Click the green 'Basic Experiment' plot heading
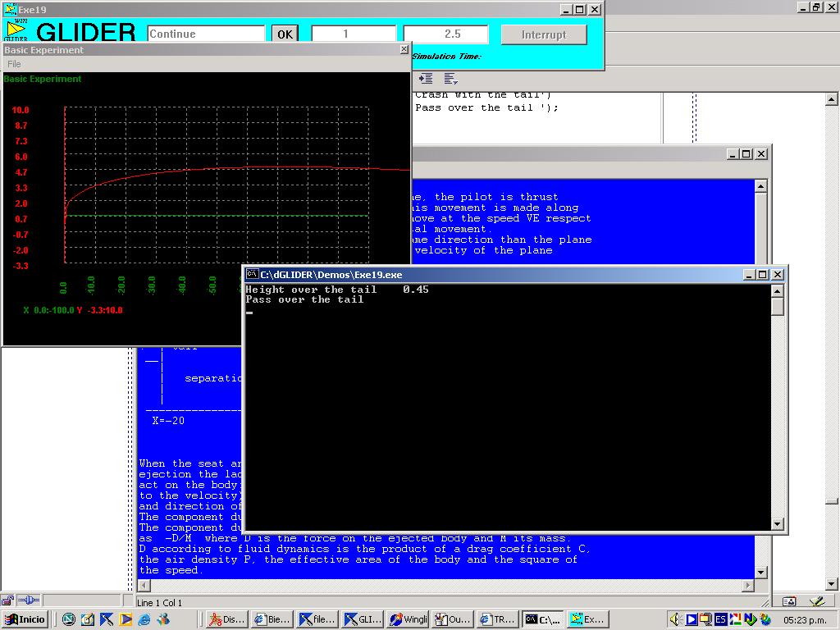The height and width of the screenshot is (630, 840). pos(43,79)
